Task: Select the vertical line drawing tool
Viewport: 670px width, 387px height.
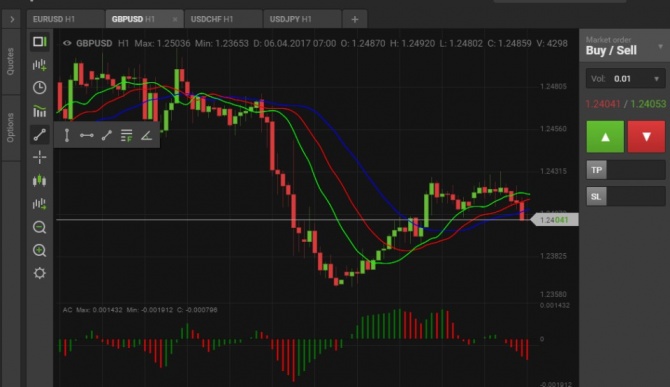Action: pos(67,135)
